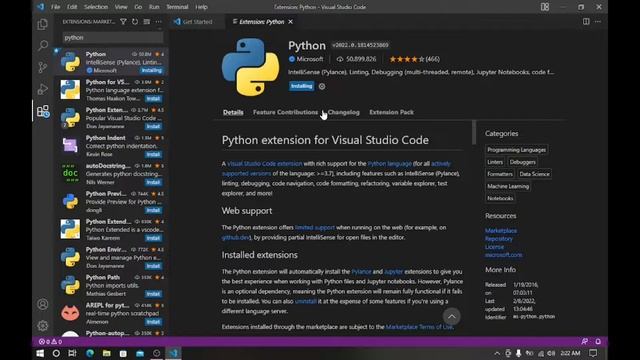Open the Accounts icon in activity bar
The image size is (640, 360).
(42, 304)
